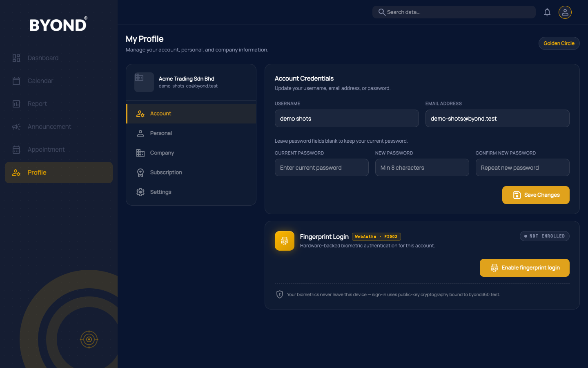This screenshot has width=588, height=368.
Task: Click the Profile user-gear sidebar icon
Action: pos(16,173)
